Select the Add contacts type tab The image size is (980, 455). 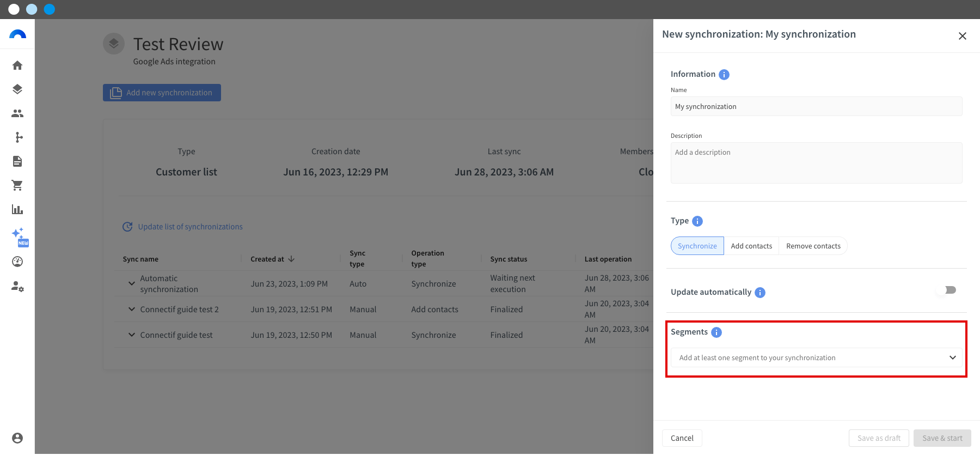coord(751,246)
